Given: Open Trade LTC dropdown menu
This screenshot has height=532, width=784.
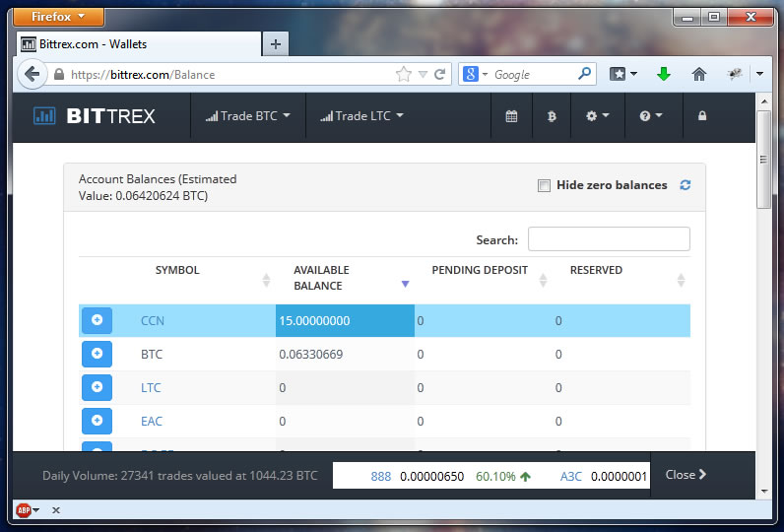Looking at the screenshot, I should pyautogui.click(x=362, y=116).
